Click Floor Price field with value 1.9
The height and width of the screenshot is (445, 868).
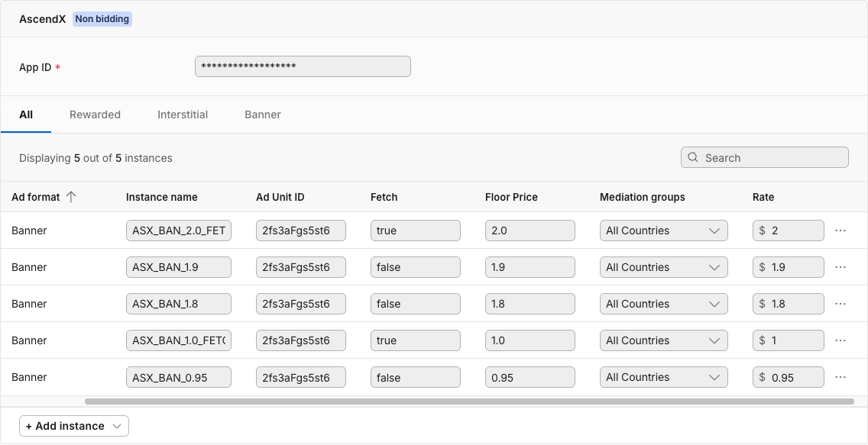(x=530, y=267)
